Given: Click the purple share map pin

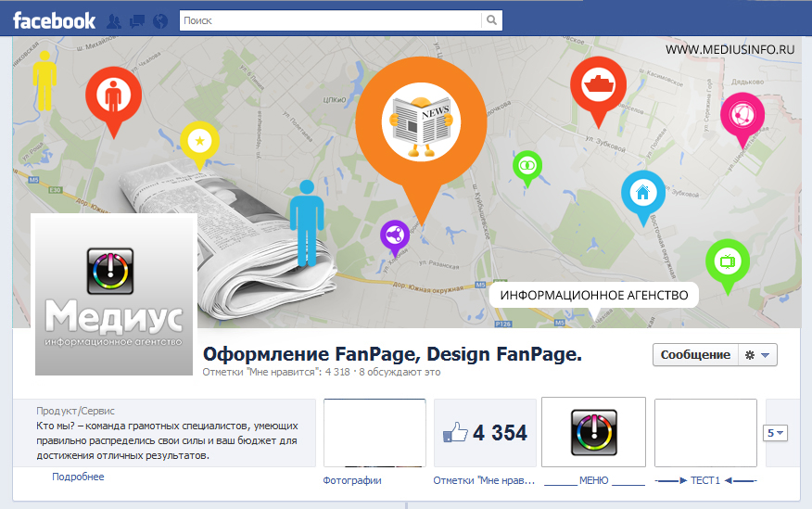Looking at the screenshot, I should [395, 238].
